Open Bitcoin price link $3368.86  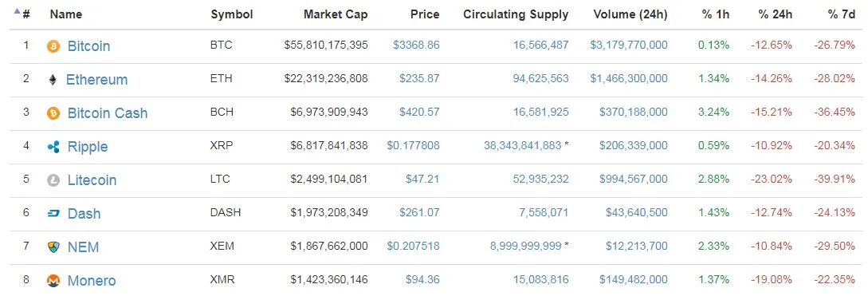416,45
